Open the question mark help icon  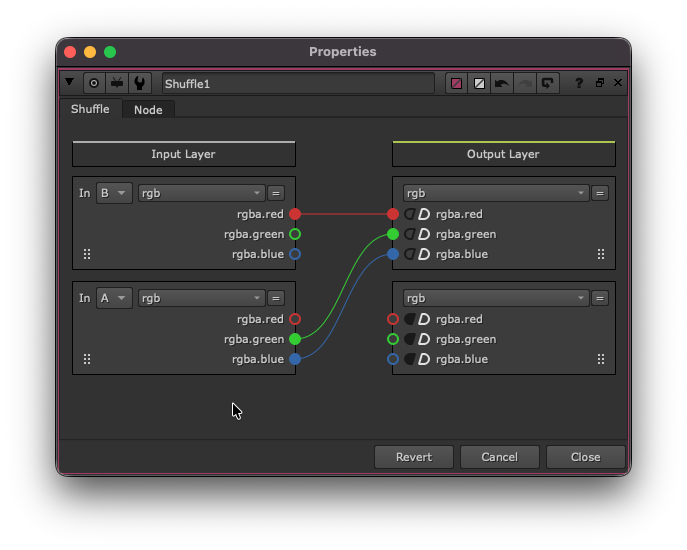(579, 83)
